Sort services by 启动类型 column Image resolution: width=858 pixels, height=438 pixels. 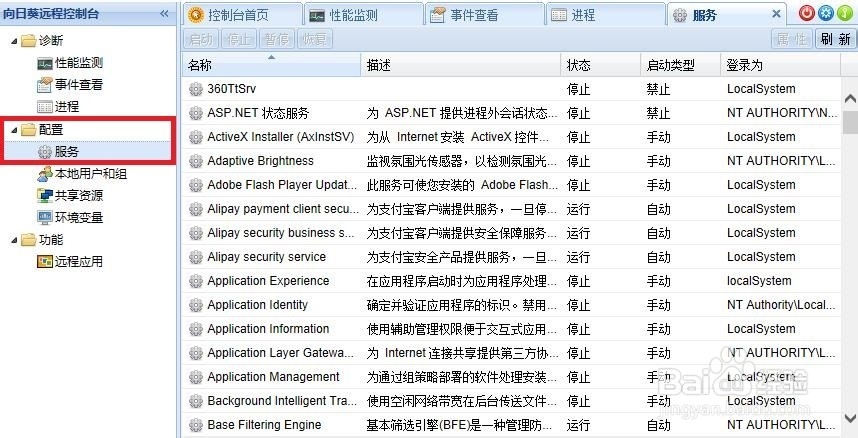681,65
